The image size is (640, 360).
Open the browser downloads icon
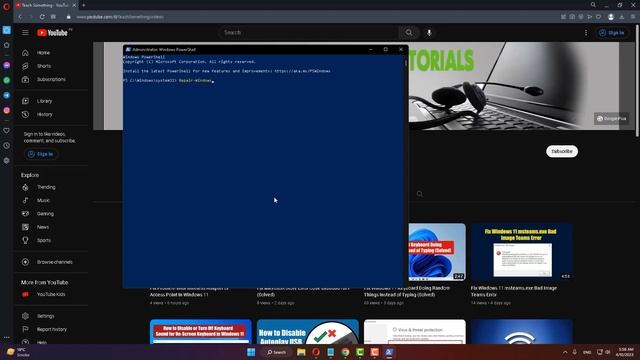[x=622, y=17]
